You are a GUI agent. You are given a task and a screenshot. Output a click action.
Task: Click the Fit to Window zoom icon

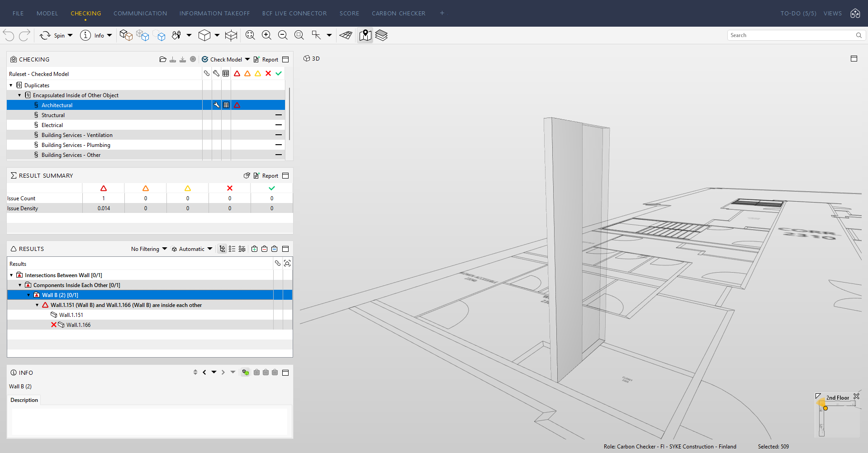(x=250, y=35)
